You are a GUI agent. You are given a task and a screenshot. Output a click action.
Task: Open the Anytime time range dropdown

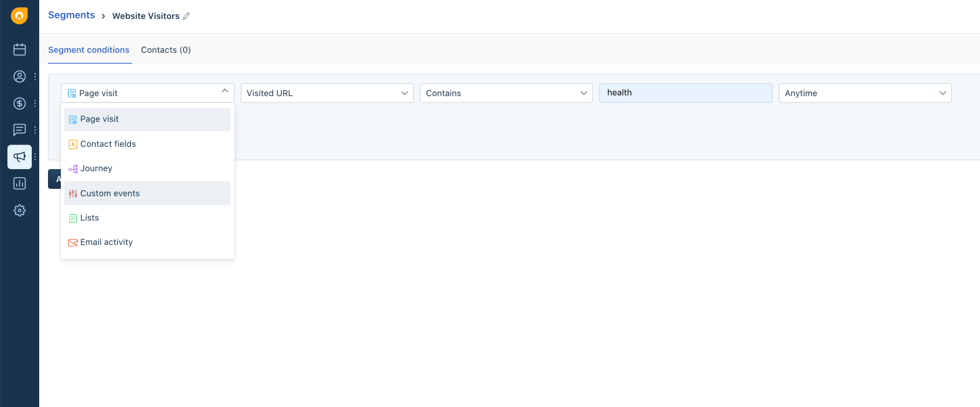[865, 93]
